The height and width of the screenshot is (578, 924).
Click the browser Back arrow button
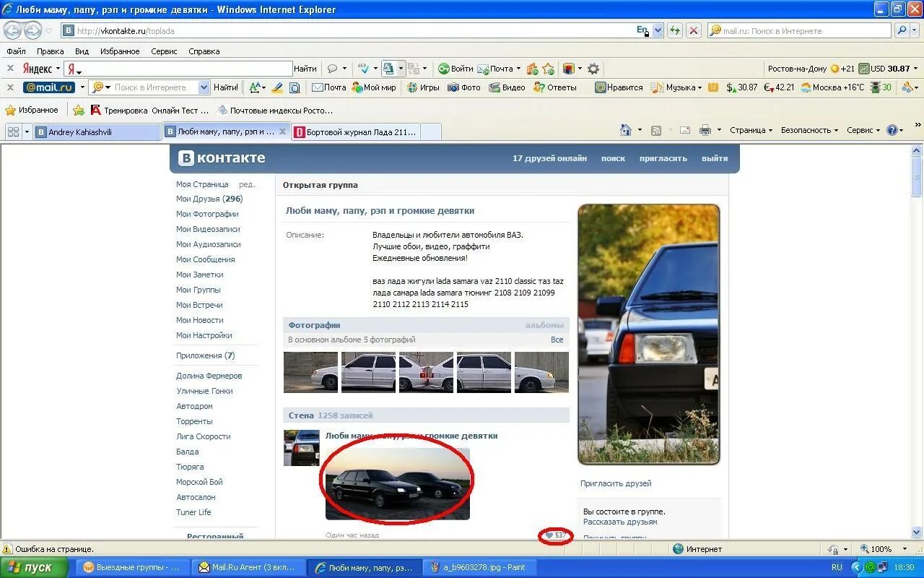tap(13, 30)
